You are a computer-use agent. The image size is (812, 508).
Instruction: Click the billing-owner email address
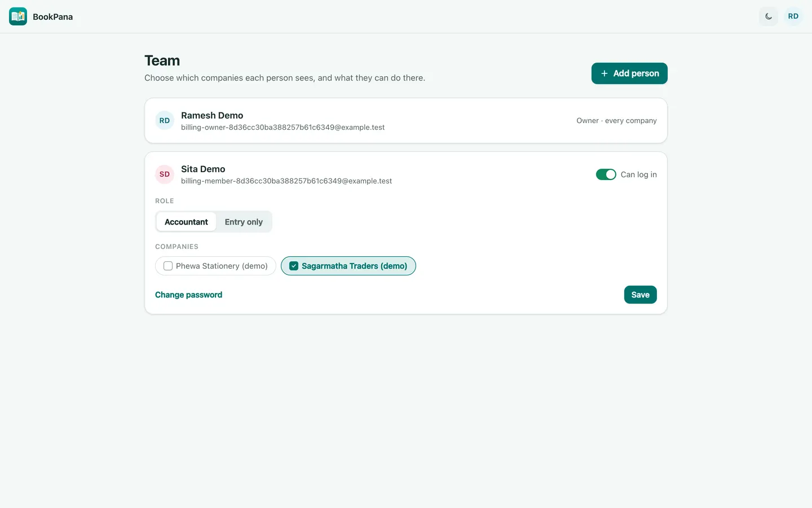283,128
